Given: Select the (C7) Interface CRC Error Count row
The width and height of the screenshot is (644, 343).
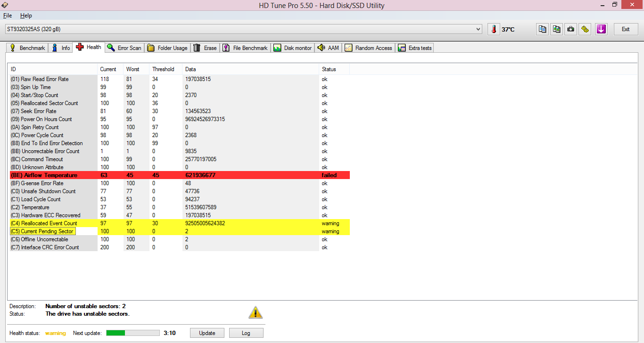Looking at the screenshot, I should [x=180, y=247].
